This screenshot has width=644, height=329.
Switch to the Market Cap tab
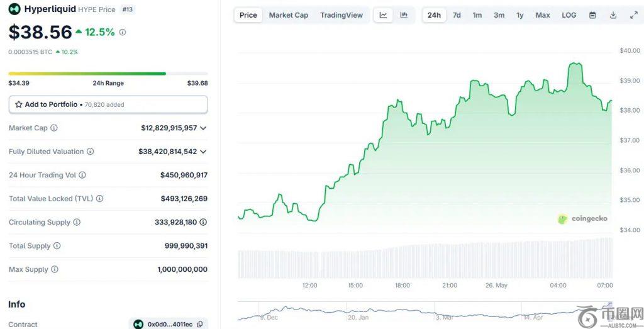coord(289,15)
